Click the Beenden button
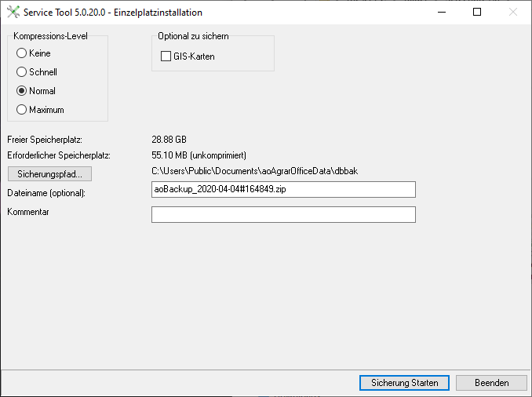Screen dimensions: 532x397 click(491, 383)
